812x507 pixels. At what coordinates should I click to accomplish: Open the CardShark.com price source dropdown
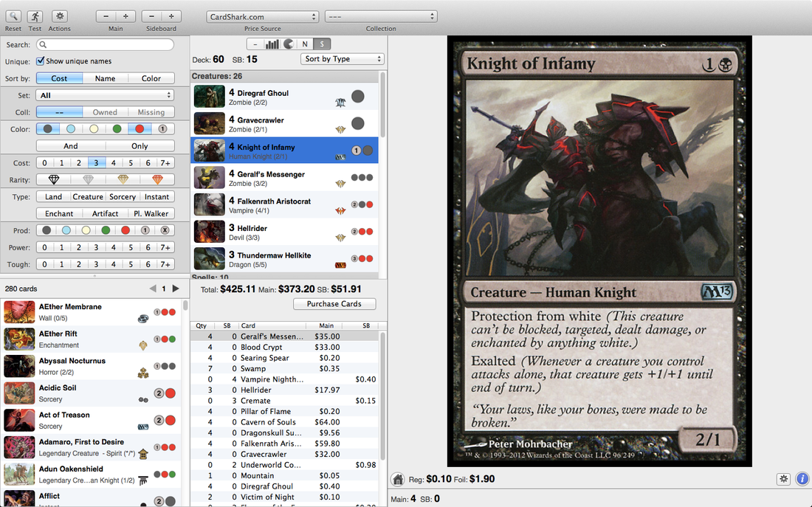(262, 15)
